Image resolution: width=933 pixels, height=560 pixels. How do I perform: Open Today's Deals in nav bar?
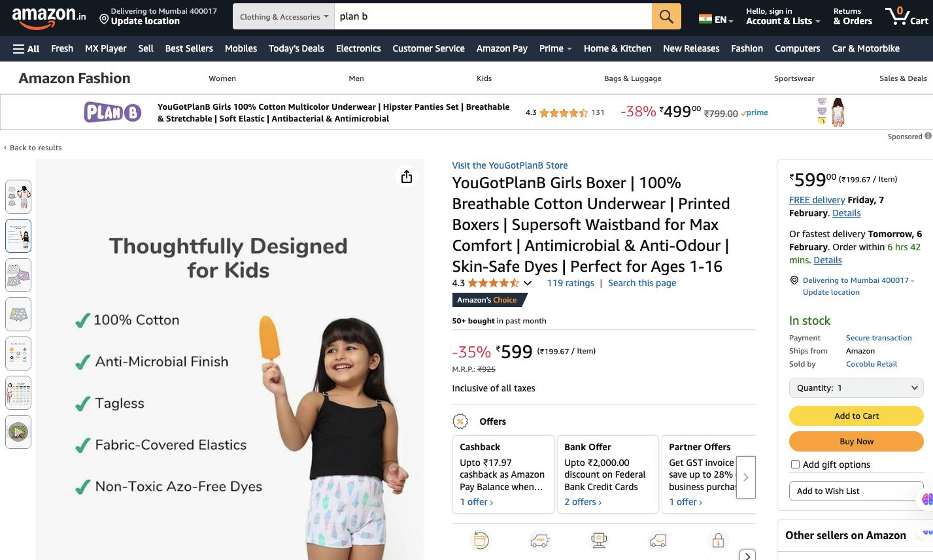(296, 48)
